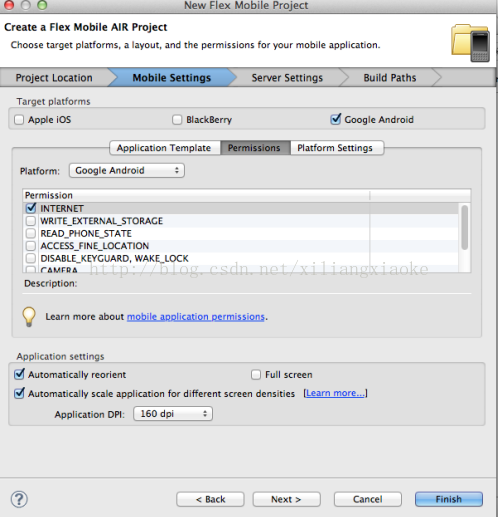Select the READ_PHONE_STATE row text
This screenshot has height=517, width=498.
click(x=86, y=233)
